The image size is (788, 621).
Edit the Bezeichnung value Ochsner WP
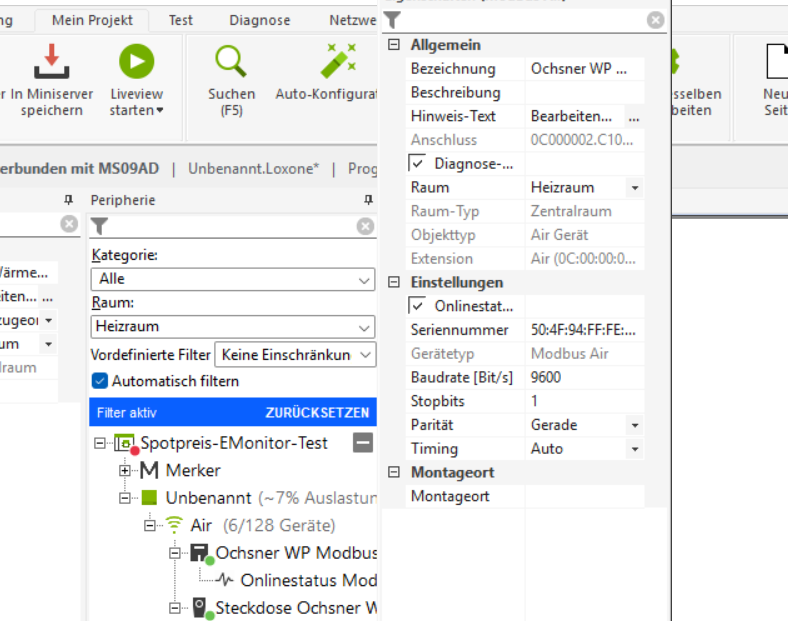coord(584,69)
